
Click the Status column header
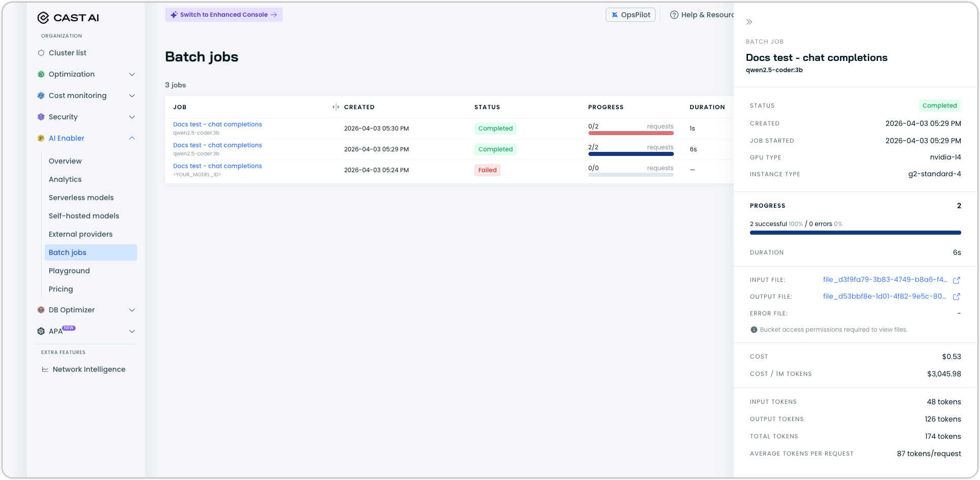[487, 107]
